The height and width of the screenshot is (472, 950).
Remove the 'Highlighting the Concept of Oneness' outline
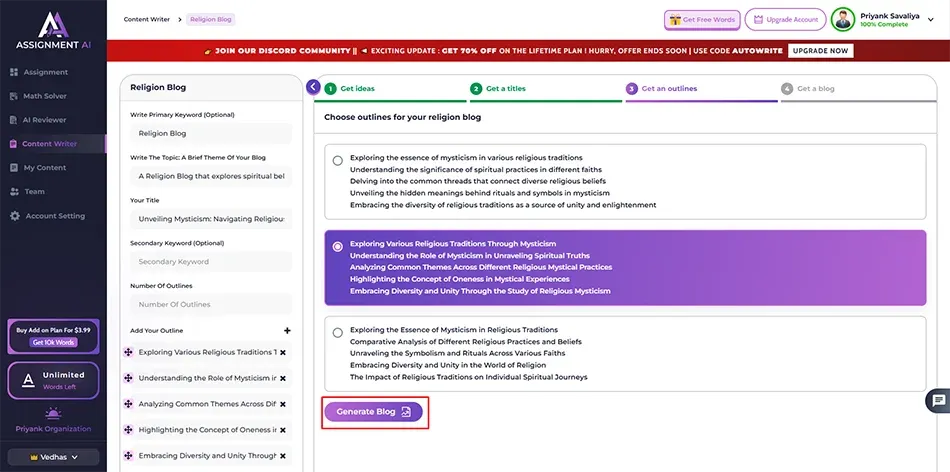click(283, 430)
